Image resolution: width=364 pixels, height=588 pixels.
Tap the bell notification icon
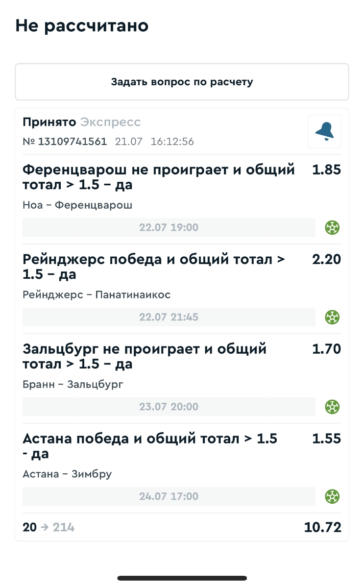tap(324, 131)
